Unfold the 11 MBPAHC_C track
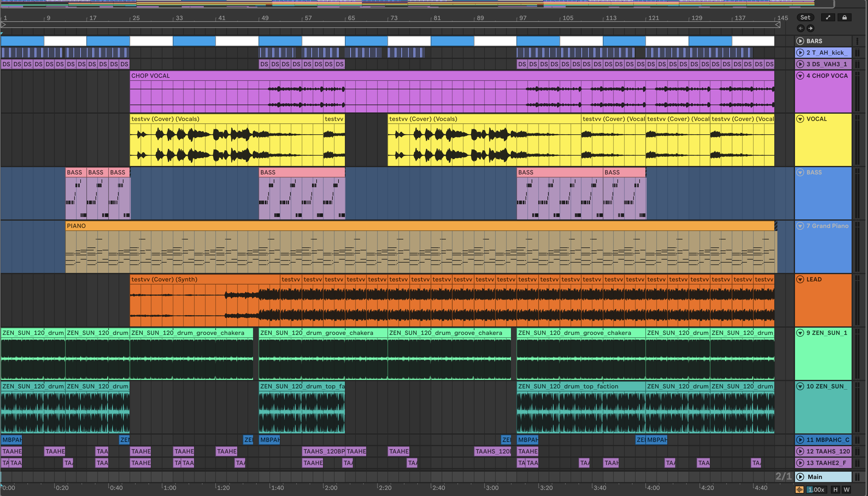Image resolution: width=868 pixels, height=496 pixels. click(800, 440)
